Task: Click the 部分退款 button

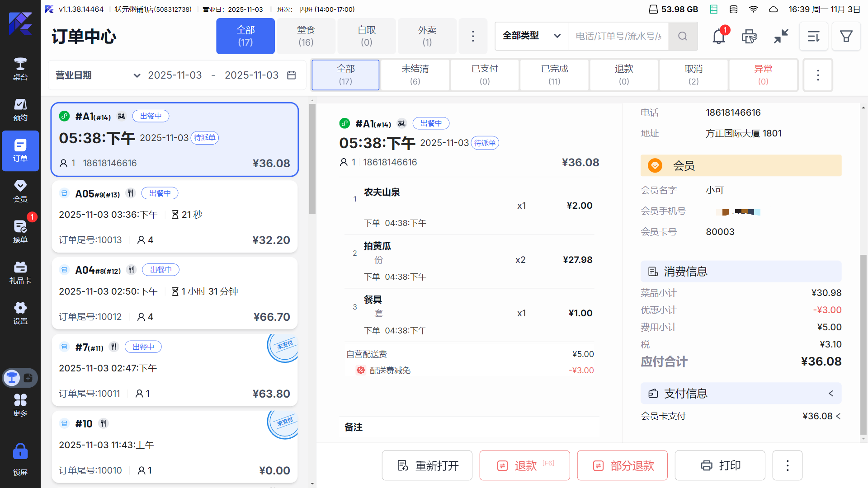Action: point(622,465)
